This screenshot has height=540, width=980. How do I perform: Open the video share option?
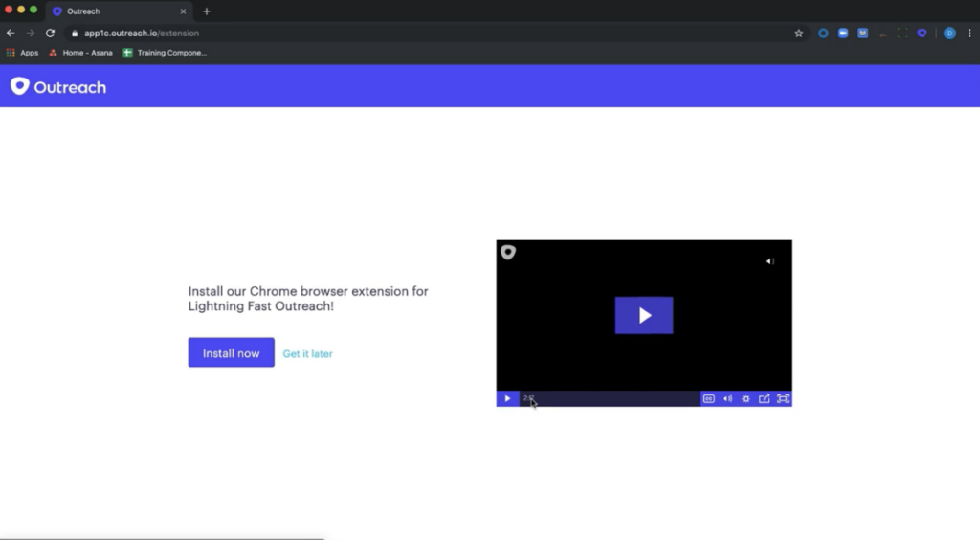click(765, 398)
